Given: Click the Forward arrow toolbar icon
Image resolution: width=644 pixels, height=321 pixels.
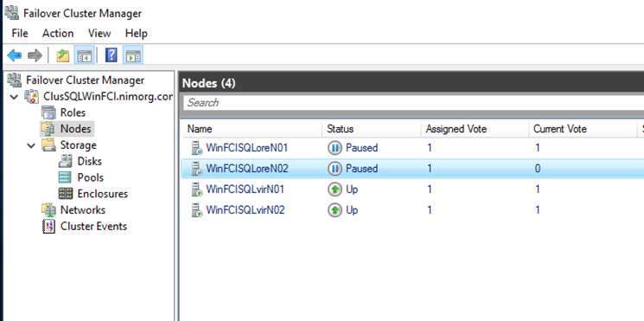Looking at the screenshot, I should (35, 55).
